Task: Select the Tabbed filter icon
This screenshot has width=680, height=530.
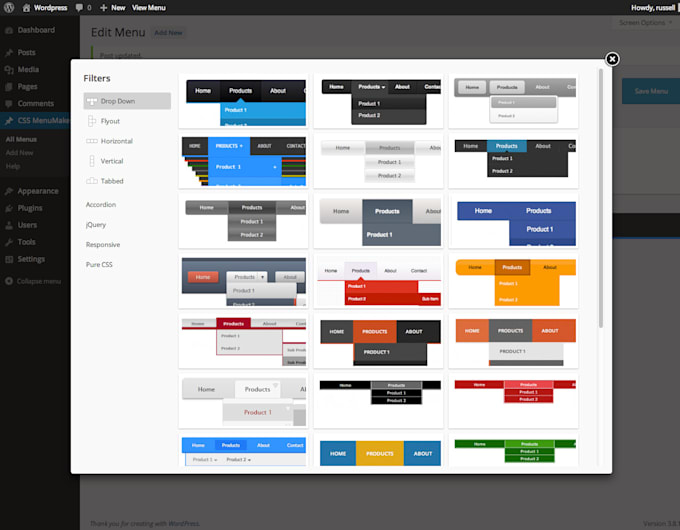Action: [92, 181]
